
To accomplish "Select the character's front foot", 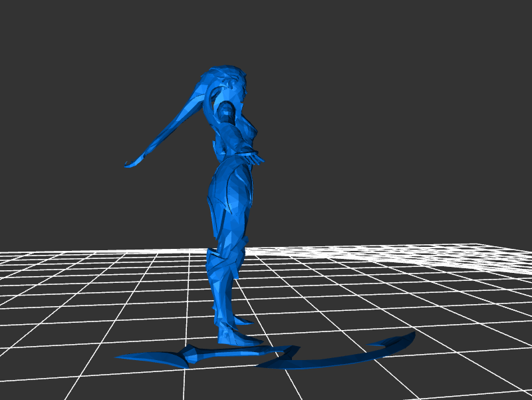I will [x=247, y=339].
